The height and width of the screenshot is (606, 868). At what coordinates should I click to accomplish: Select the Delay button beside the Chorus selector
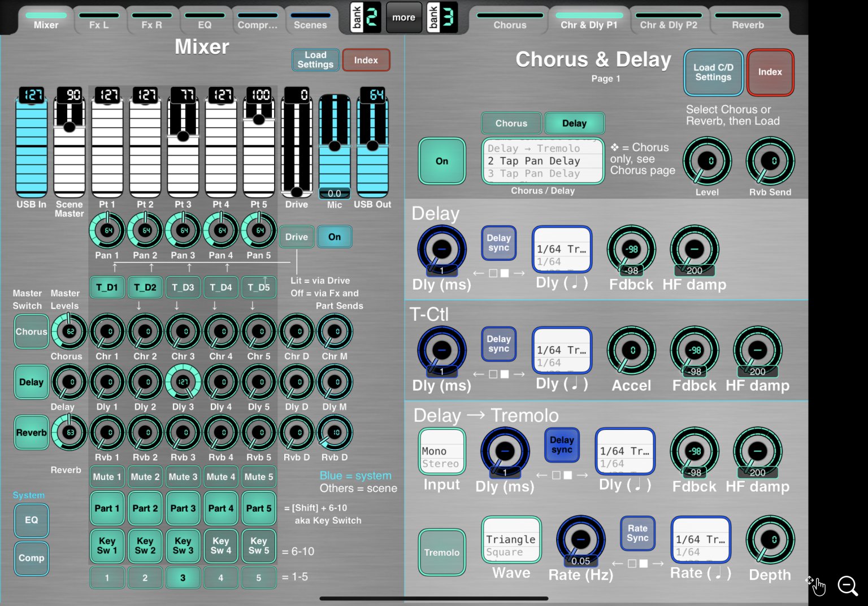point(574,123)
